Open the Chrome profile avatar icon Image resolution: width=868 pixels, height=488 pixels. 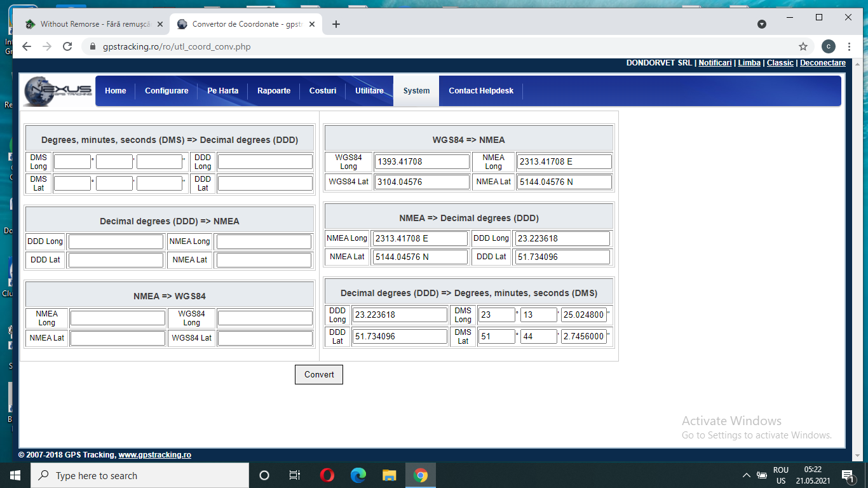[828, 46]
